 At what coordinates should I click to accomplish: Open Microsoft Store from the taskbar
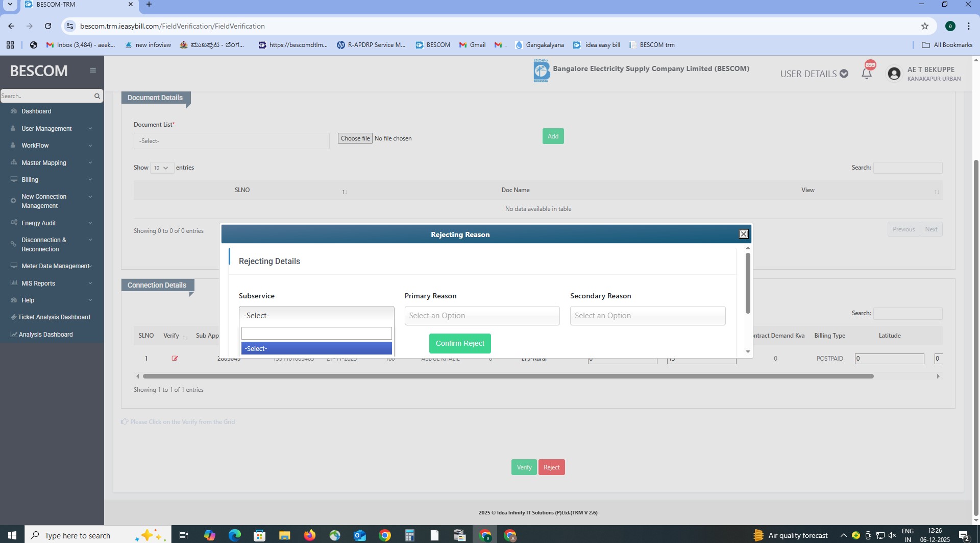[260, 535]
